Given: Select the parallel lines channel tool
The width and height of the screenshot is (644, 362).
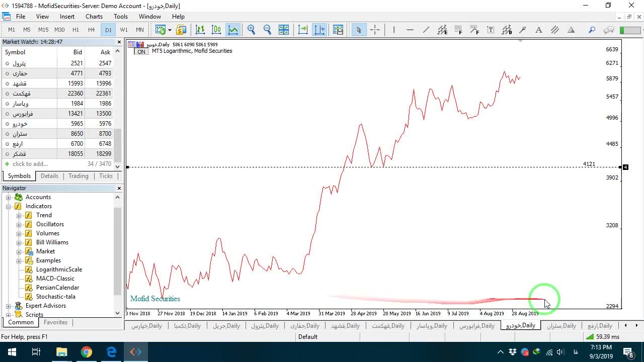Looking at the screenshot, I should pos(555,30).
